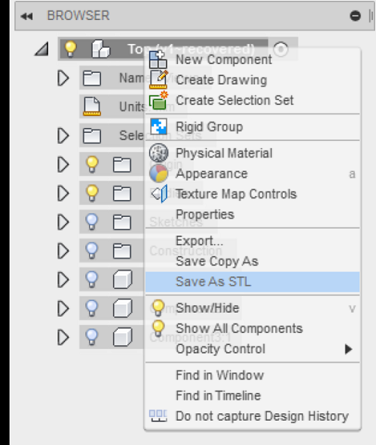Expand the Named Views folder

[x=63, y=78]
